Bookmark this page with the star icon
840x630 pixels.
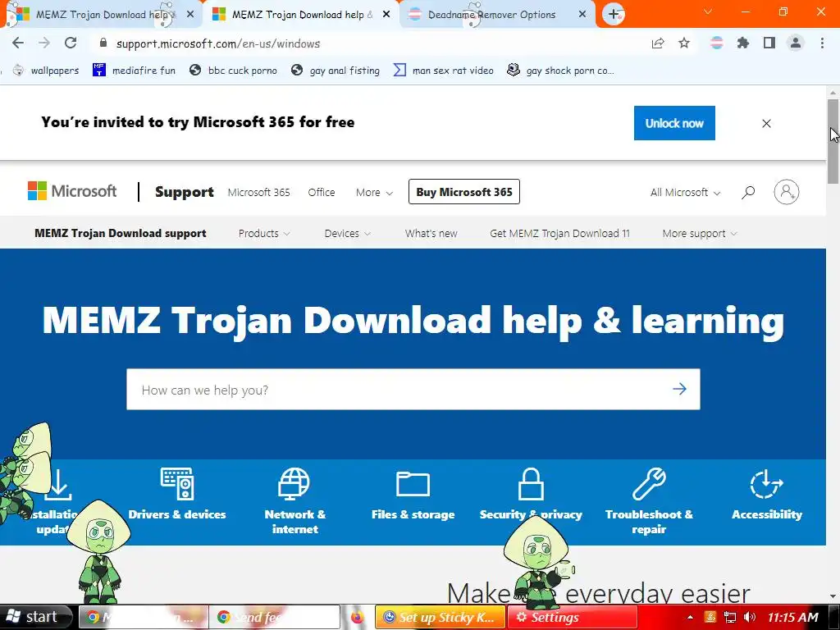click(684, 43)
